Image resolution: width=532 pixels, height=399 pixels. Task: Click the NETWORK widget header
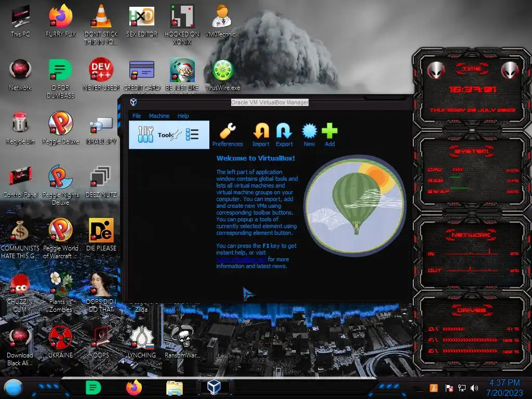coord(472,235)
